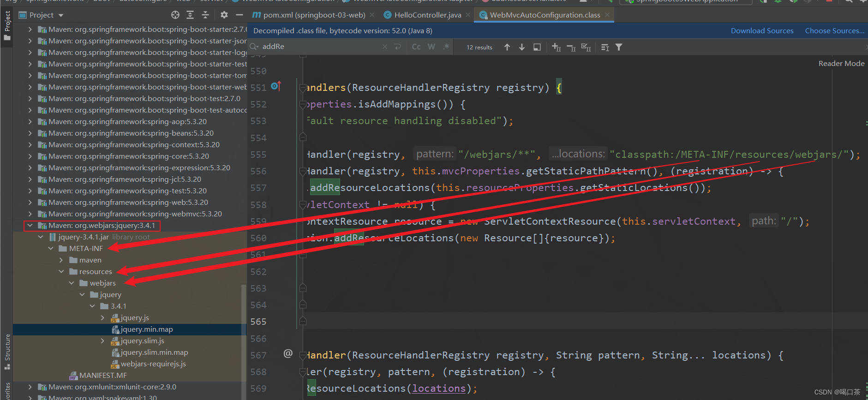Close the WebMvcAutoConfiguration.class tab
The image size is (868, 400).
(x=607, y=15)
